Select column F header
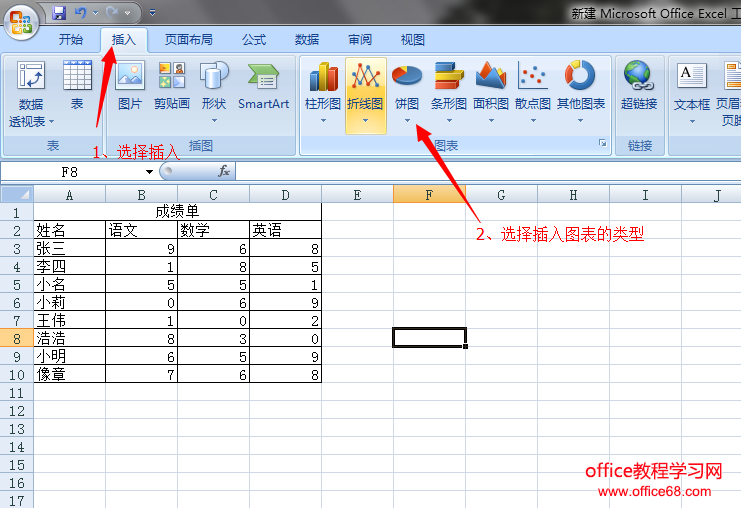This screenshot has width=741, height=508. coord(429,194)
